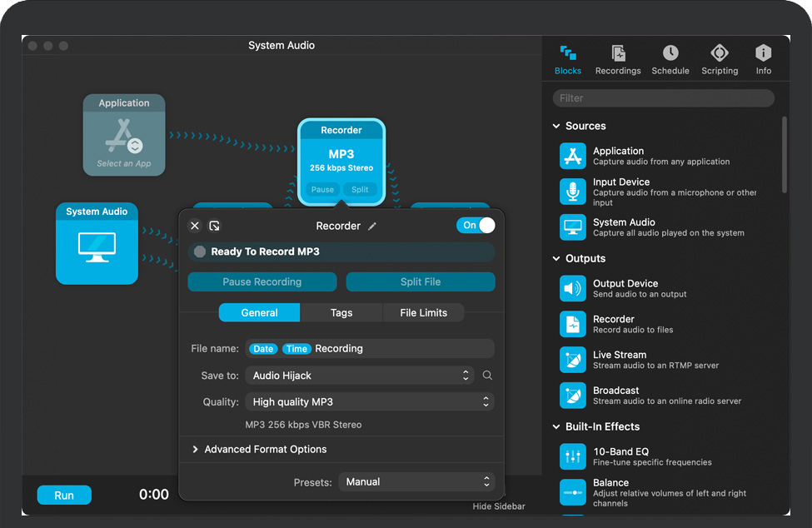Click the Input Device microphone icon
This screenshot has height=528, width=812.
[573, 192]
